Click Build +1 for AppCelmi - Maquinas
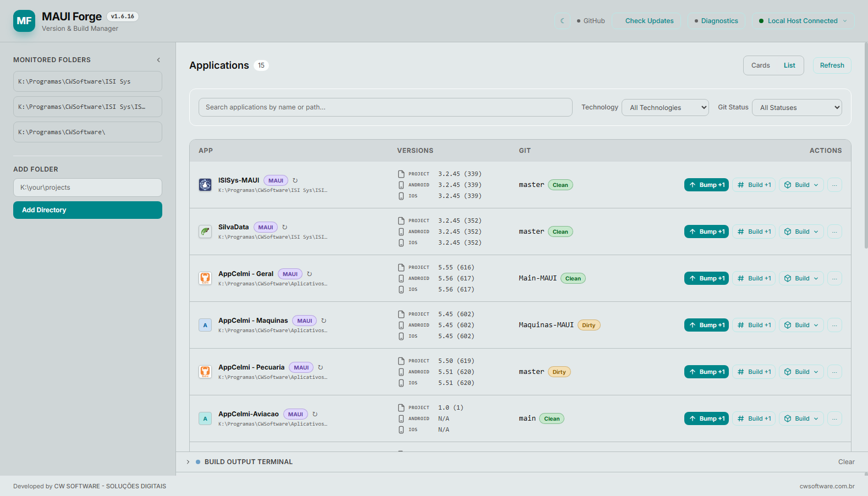The width and height of the screenshot is (868, 496). click(754, 325)
